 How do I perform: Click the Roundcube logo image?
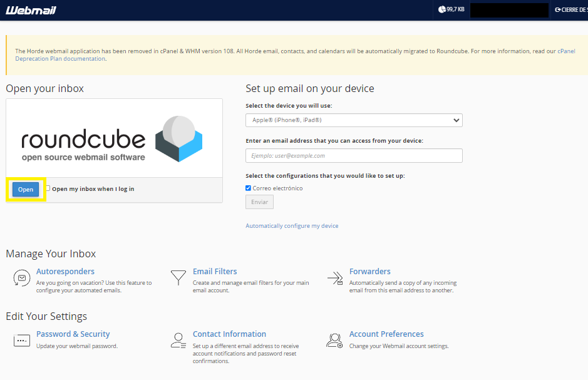point(114,138)
